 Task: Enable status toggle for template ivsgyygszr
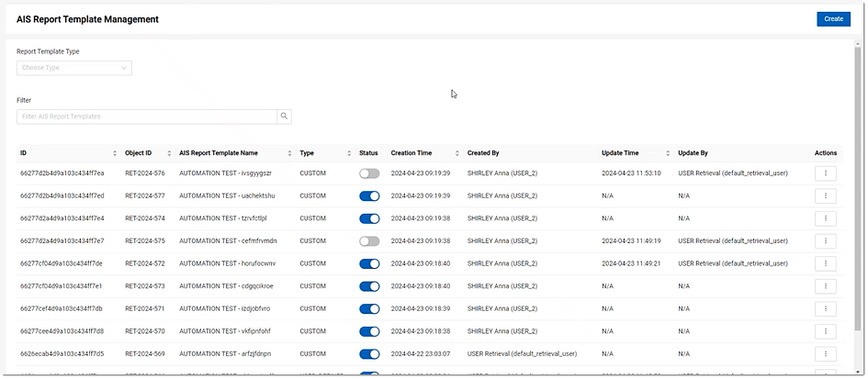pos(369,173)
